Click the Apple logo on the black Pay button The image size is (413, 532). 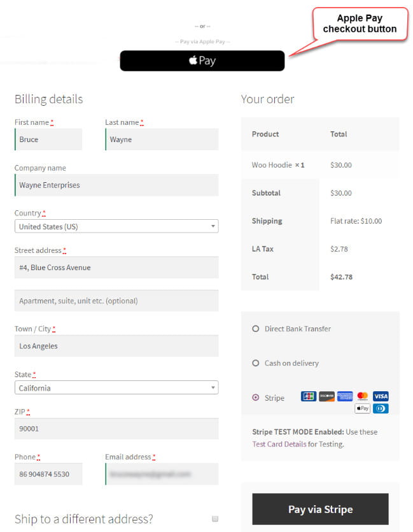(x=191, y=61)
